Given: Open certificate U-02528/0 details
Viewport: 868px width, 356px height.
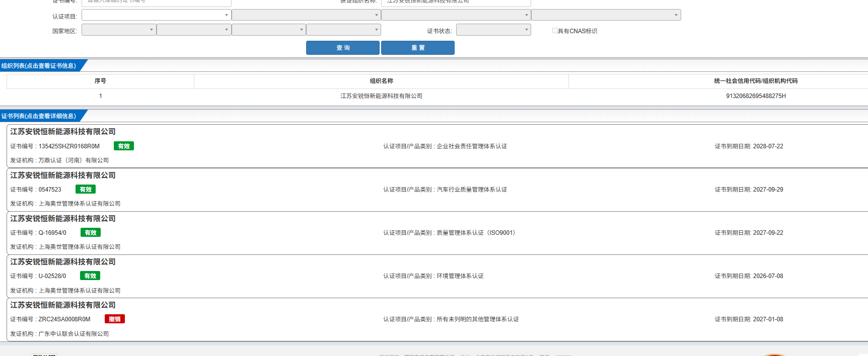Looking at the screenshot, I should pyautogui.click(x=52, y=276).
